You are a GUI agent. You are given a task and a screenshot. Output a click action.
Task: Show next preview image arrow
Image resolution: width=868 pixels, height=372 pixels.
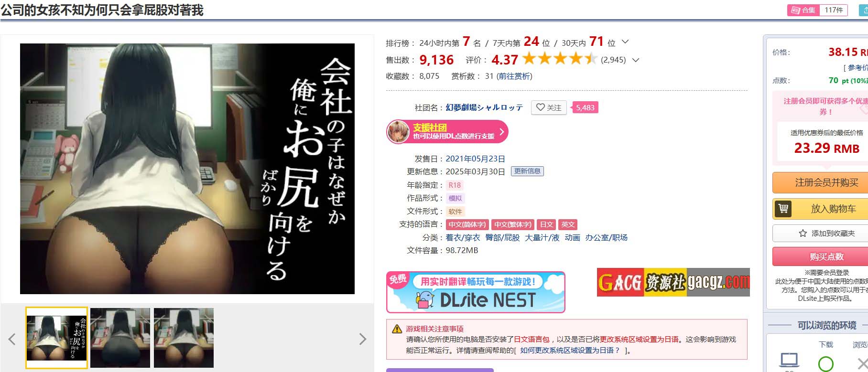coord(363,339)
